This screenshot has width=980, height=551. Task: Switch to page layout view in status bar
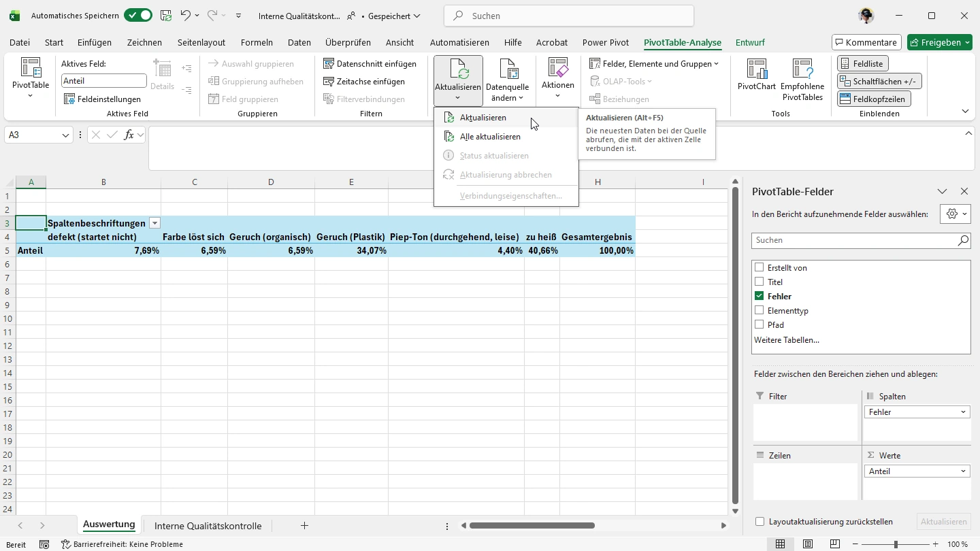click(x=808, y=544)
